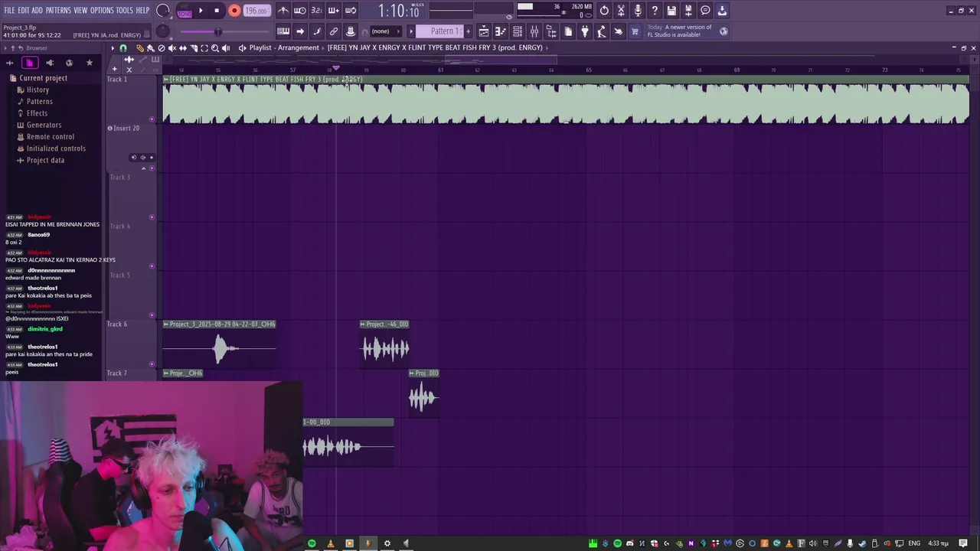
Task: Toggle typing keyboard to piano icon
Action: click(283, 31)
